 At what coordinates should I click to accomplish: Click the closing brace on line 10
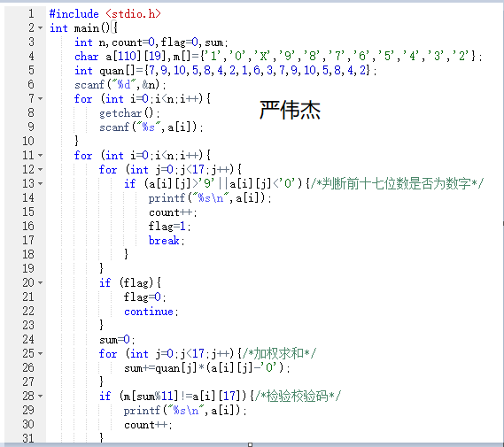76,141
